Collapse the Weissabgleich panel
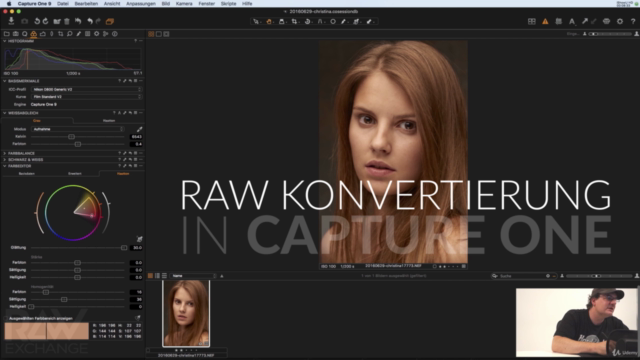The width and height of the screenshot is (640, 360). tap(4, 113)
